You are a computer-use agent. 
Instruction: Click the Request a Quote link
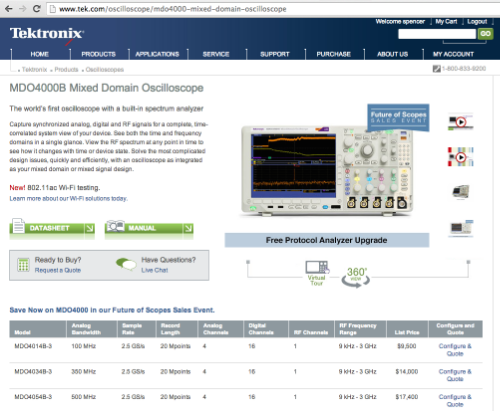58,270
